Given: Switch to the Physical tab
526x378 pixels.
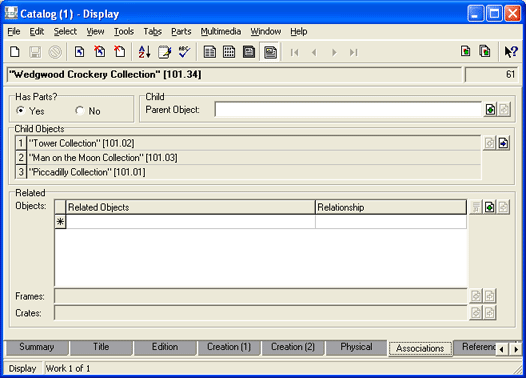Looking at the screenshot, I should pos(356,347).
